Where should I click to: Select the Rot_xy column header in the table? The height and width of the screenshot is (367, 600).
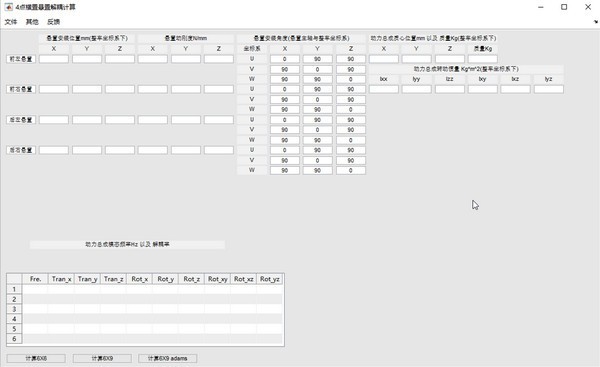217,279
